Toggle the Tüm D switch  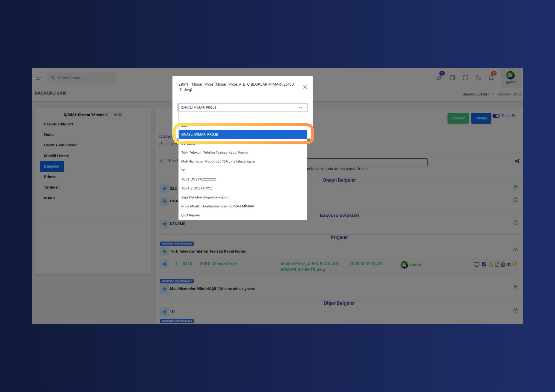point(163,161)
